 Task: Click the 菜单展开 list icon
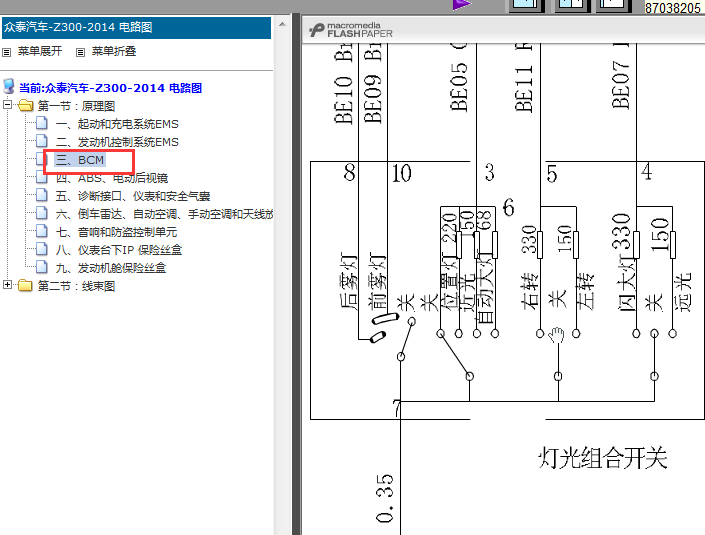(6, 53)
